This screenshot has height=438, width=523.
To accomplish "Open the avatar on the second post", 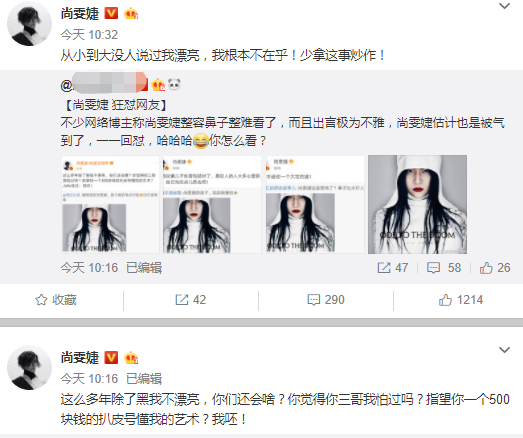I will point(29,367).
